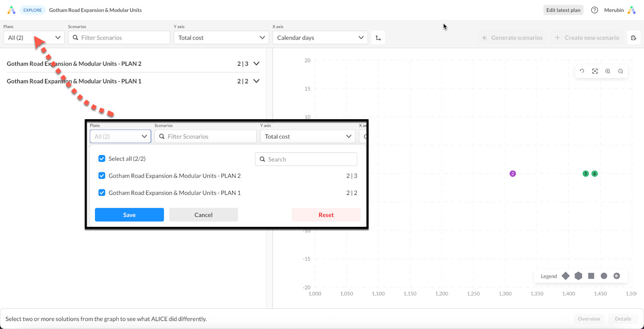Fit the chart to screen with the focus icon

tap(595, 71)
